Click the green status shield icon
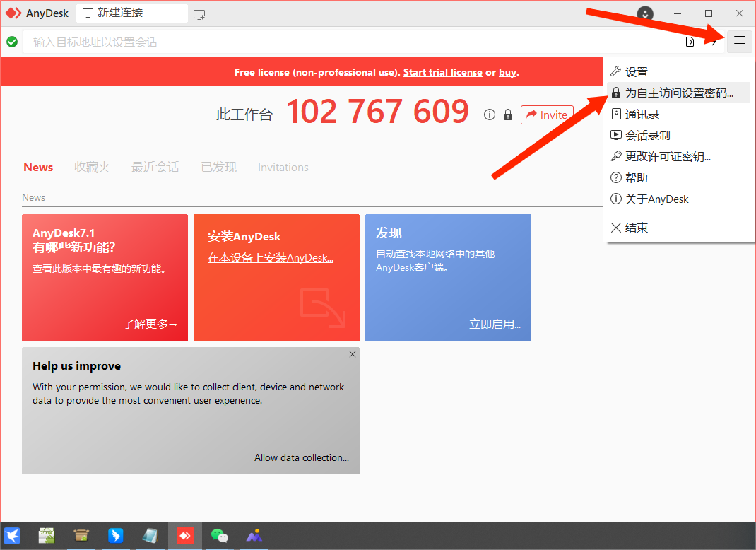756x550 pixels. [12, 42]
